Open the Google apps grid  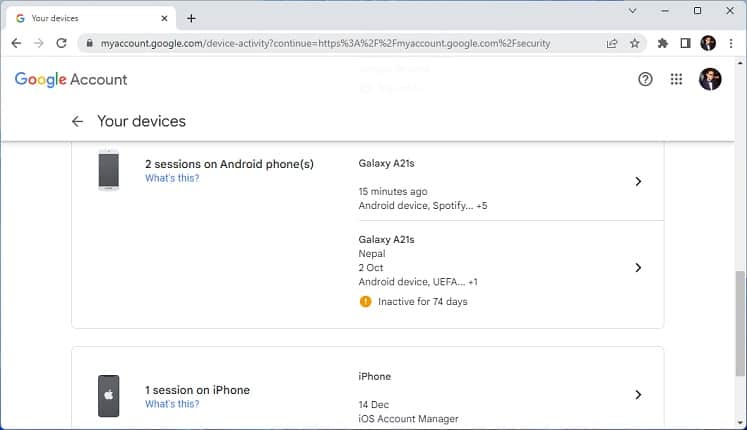coord(676,79)
